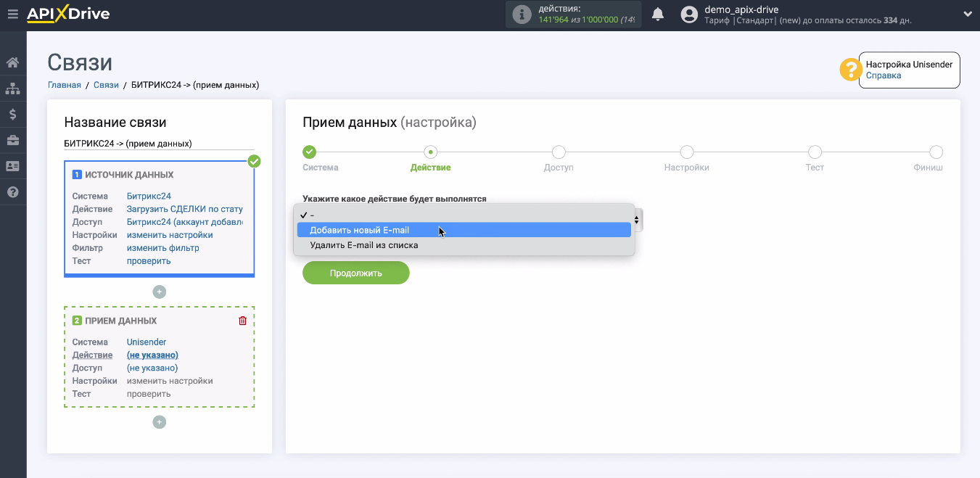Screen dimensions: 980x478
Task: Click the demo_apix-drive username
Action: pos(741,9)
